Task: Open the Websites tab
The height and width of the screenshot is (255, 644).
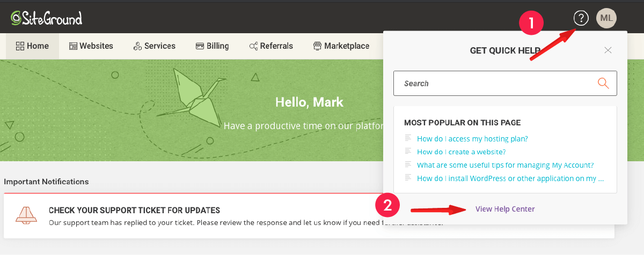Action: (x=91, y=46)
